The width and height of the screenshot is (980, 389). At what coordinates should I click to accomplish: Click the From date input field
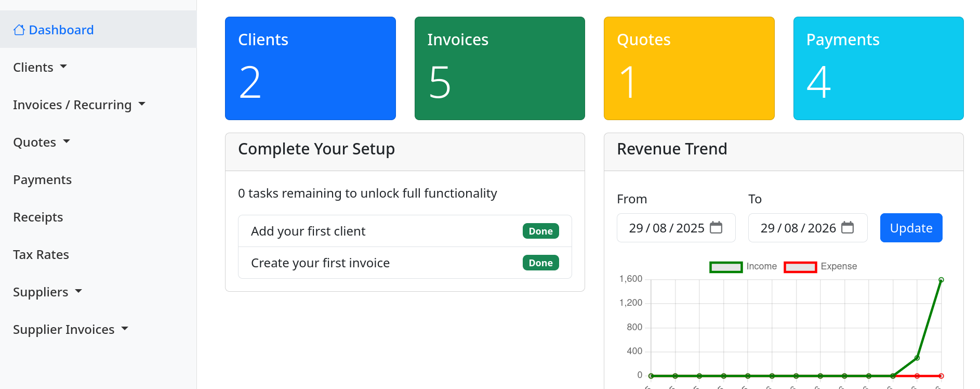[x=676, y=228]
